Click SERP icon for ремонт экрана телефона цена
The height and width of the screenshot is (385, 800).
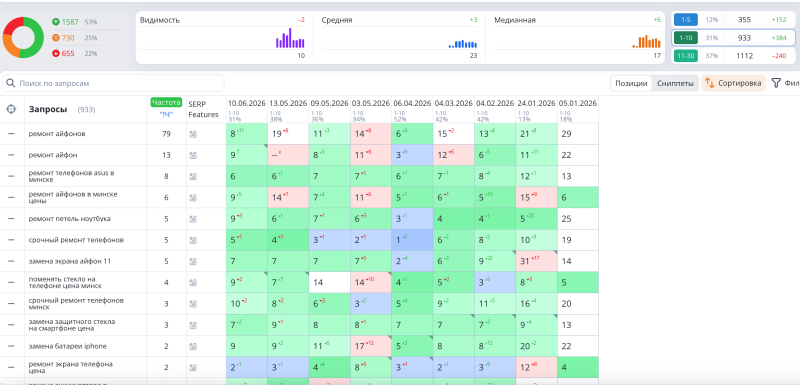[x=193, y=368]
